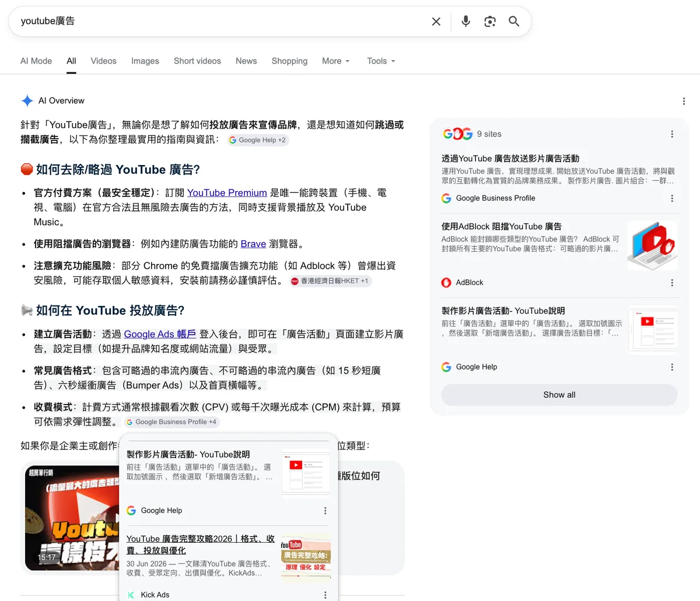Viewport: 700px width, 601px height.
Task: Click Google favicon beside Google Business Profile
Action: pos(446,198)
